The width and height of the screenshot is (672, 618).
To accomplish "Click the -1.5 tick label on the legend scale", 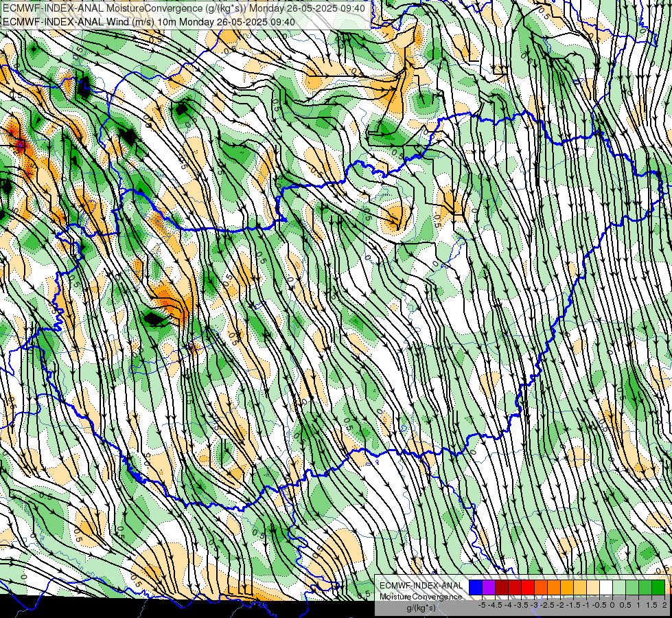I will 573,605.
